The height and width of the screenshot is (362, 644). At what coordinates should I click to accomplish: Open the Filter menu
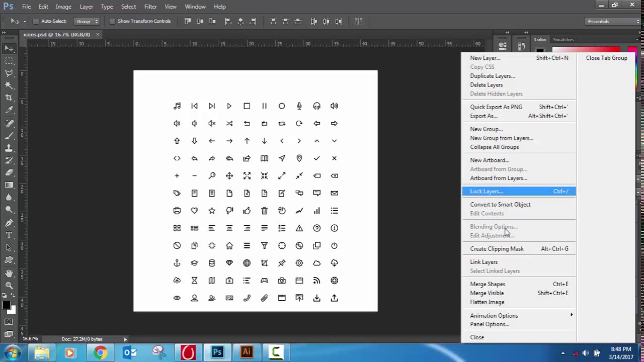[x=150, y=7]
